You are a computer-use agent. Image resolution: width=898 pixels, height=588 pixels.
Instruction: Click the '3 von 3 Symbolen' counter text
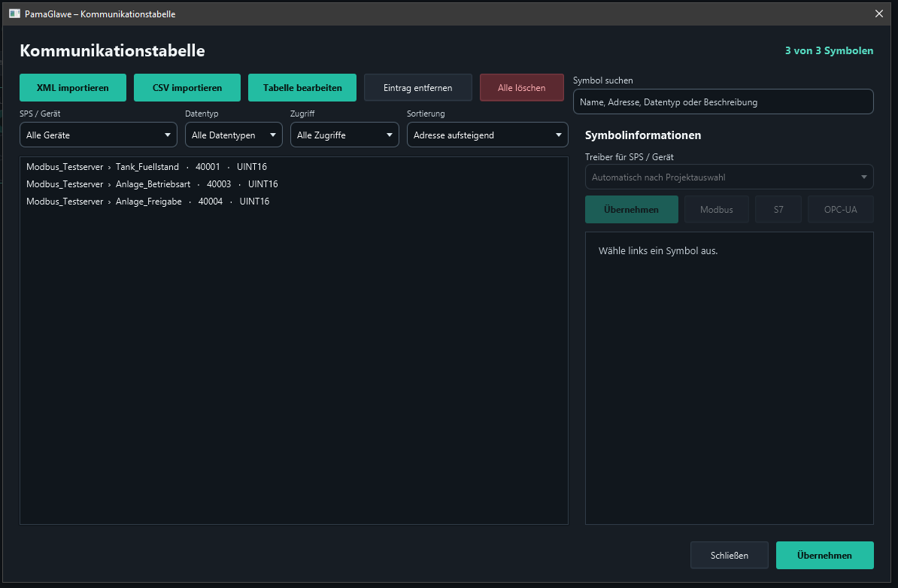(x=830, y=50)
